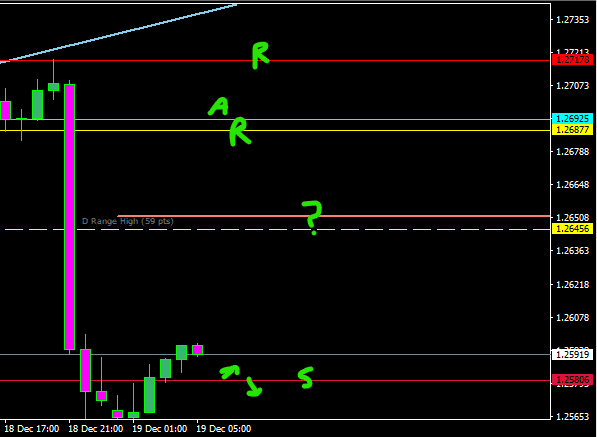Click the 1.26078 price scale label

(572, 317)
